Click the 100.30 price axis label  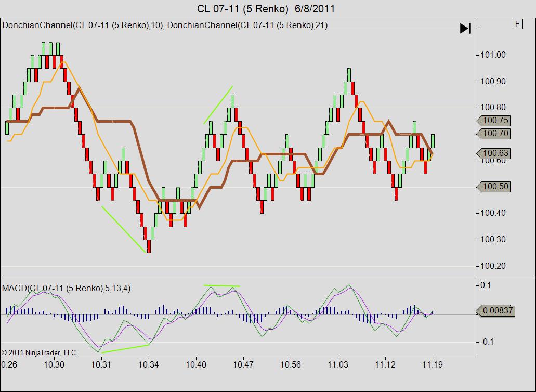(493, 239)
